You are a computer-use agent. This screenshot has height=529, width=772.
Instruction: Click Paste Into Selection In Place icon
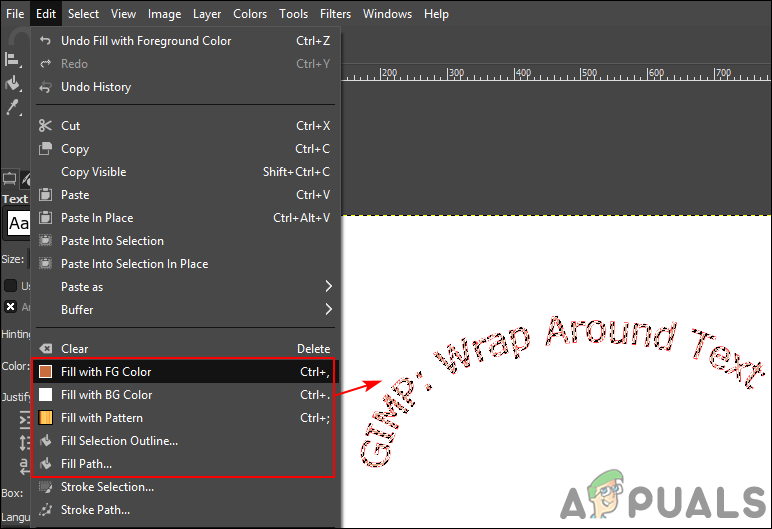pyautogui.click(x=45, y=264)
